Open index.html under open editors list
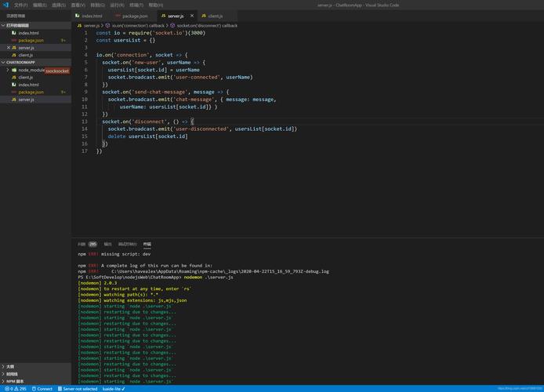This screenshot has height=392, width=544. click(x=35, y=33)
